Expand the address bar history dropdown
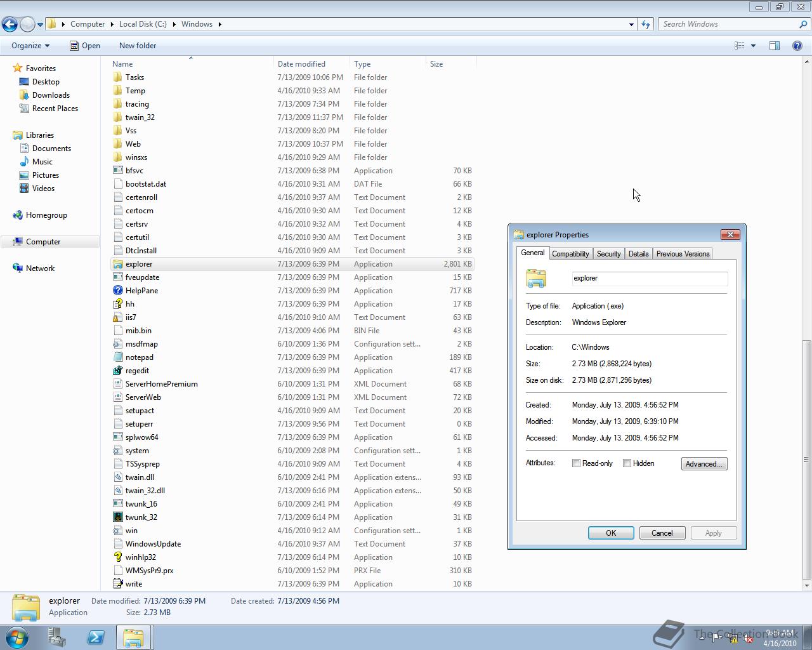Image resolution: width=812 pixels, height=650 pixels. (x=631, y=24)
